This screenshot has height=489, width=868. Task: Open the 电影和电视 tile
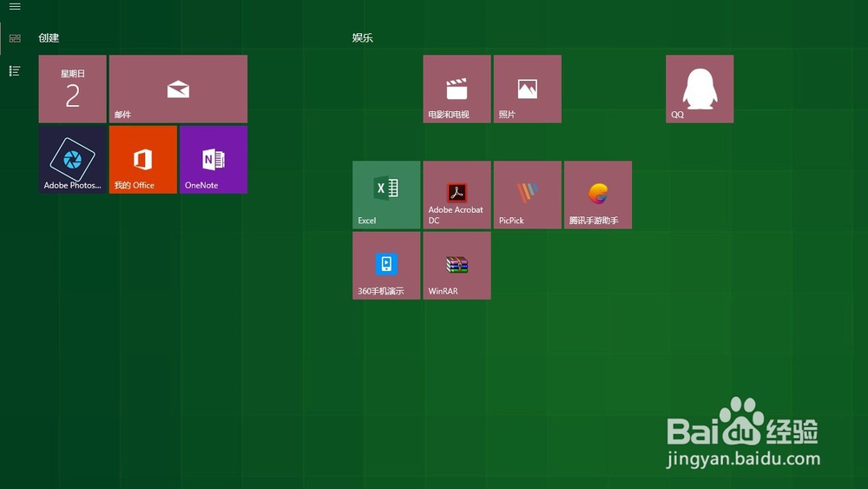point(457,89)
